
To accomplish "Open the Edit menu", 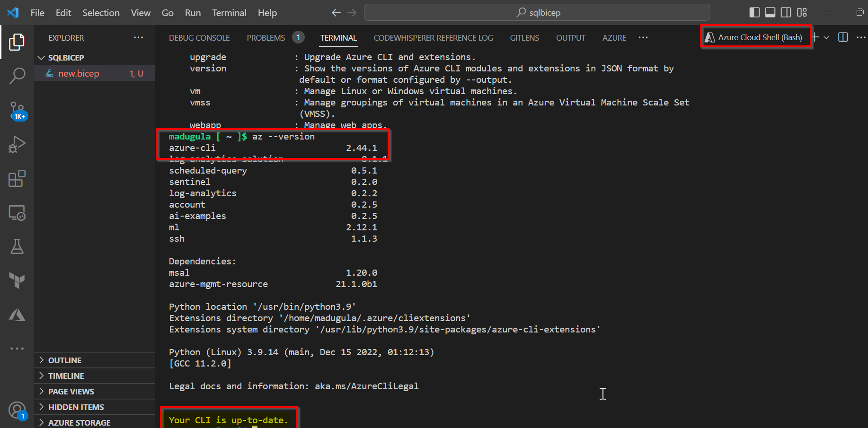I will (63, 13).
